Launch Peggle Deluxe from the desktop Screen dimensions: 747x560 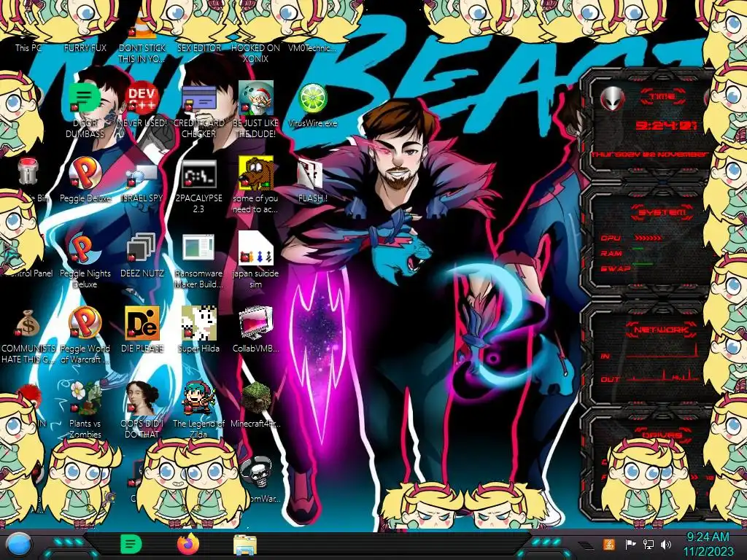click(x=85, y=172)
